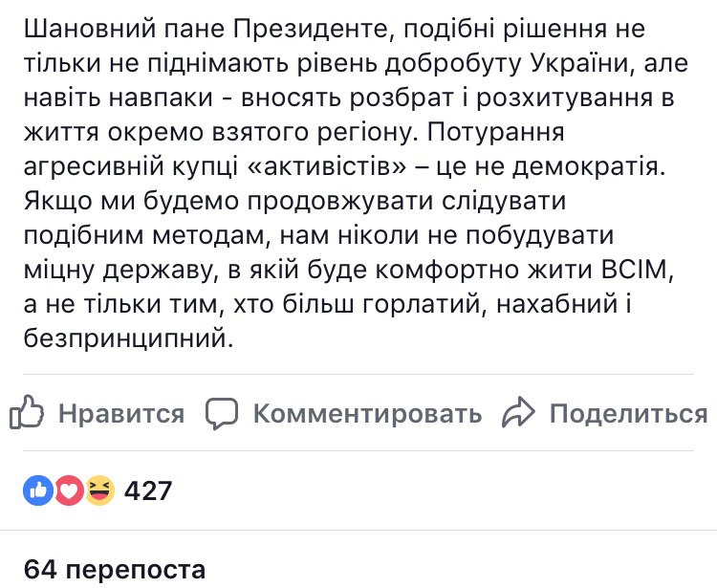Click the Нравится label
Screen dimensions: 717x588
coord(121,413)
